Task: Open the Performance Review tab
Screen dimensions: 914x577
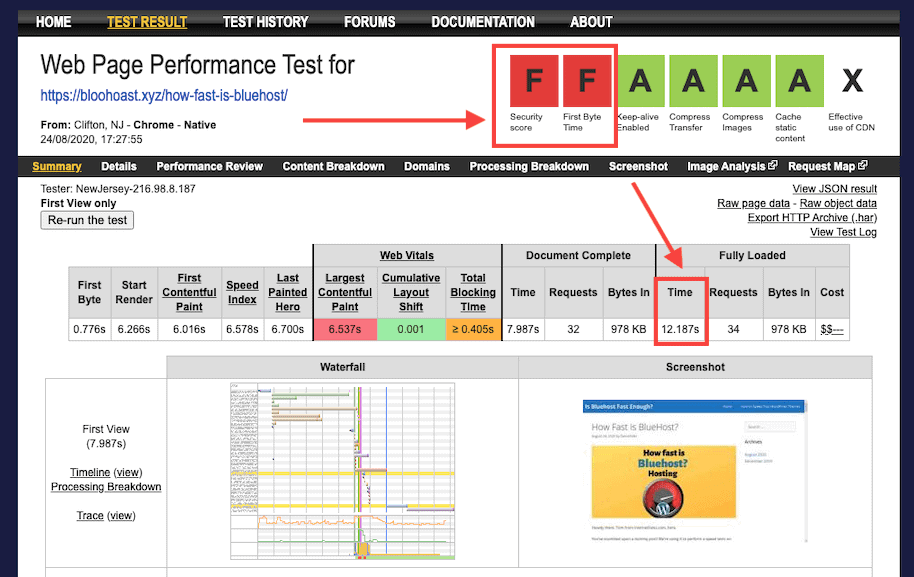Action: (210, 166)
